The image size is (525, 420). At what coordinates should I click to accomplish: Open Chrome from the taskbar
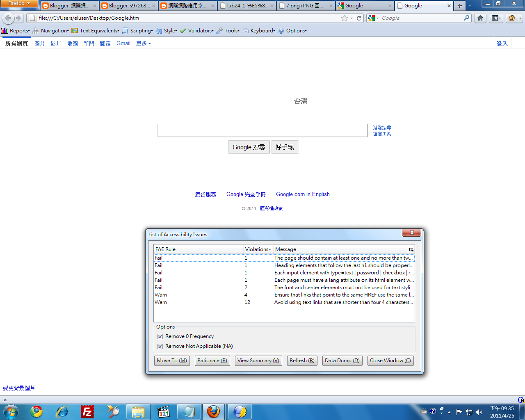[x=37, y=411]
